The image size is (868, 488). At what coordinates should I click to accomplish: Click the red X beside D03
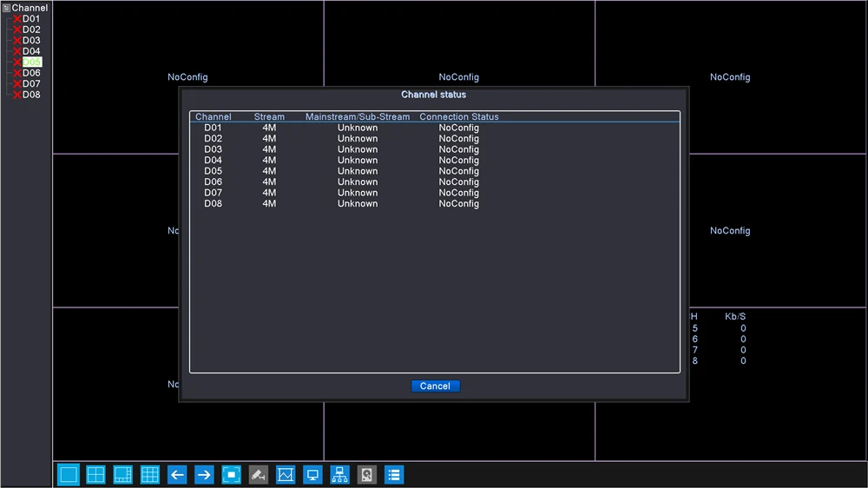[x=17, y=41]
